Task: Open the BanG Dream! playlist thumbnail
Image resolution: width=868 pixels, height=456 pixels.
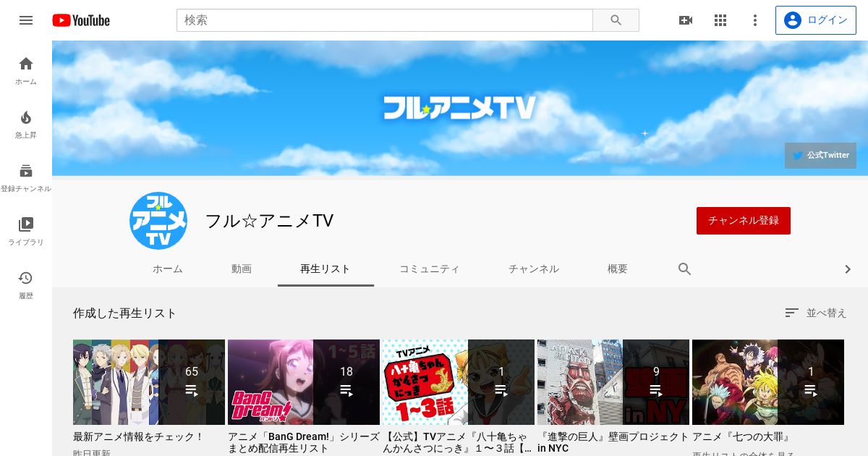Action: (304, 382)
